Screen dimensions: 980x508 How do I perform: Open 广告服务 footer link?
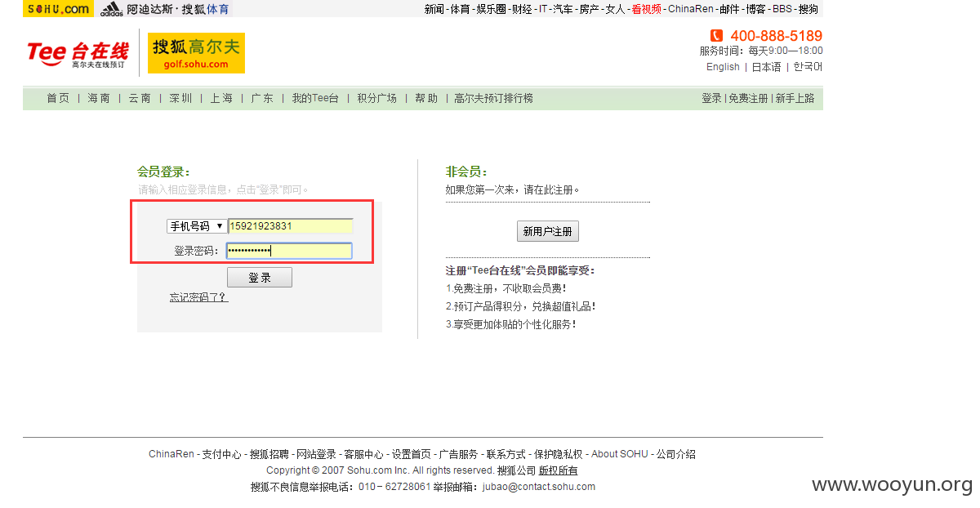pyautogui.click(x=458, y=454)
